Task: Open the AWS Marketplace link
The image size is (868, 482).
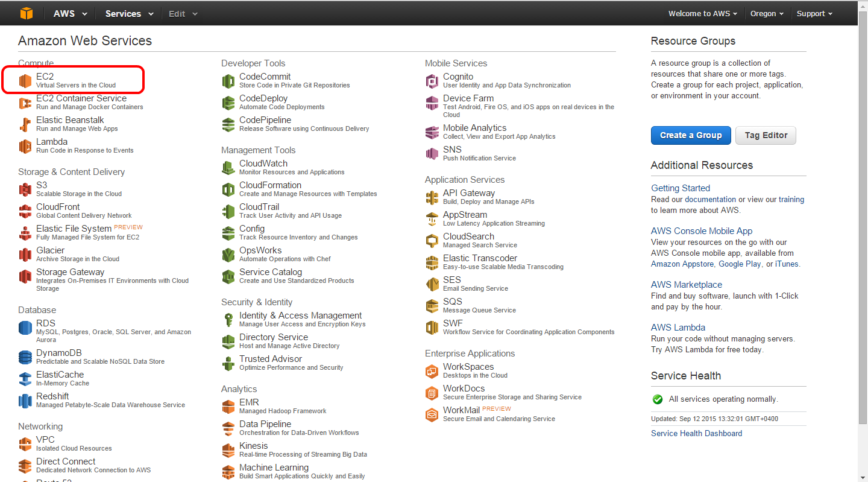Action: pos(687,285)
